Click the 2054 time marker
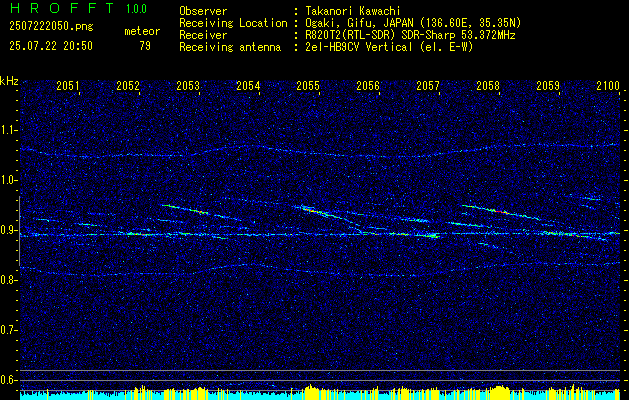 (248, 86)
